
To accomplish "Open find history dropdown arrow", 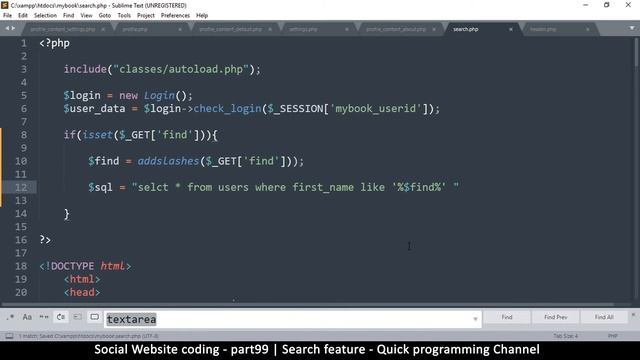I will tap(476, 319).
